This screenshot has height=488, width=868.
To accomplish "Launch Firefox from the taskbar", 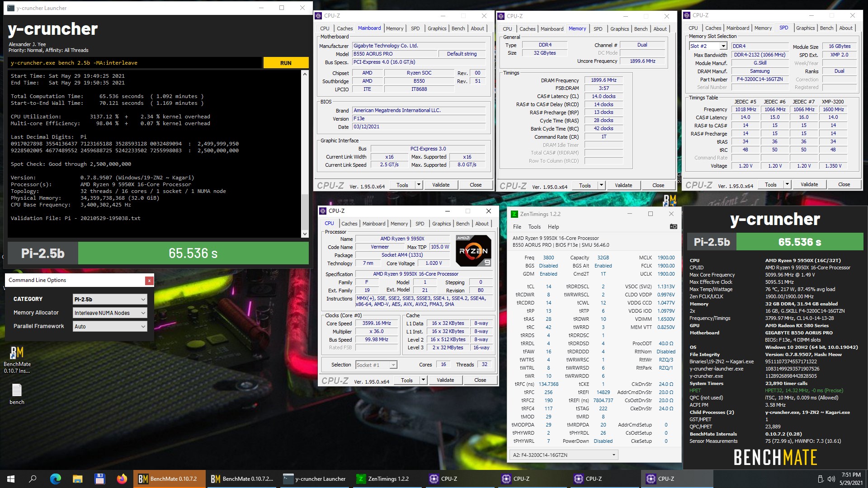I will (122, 479).
